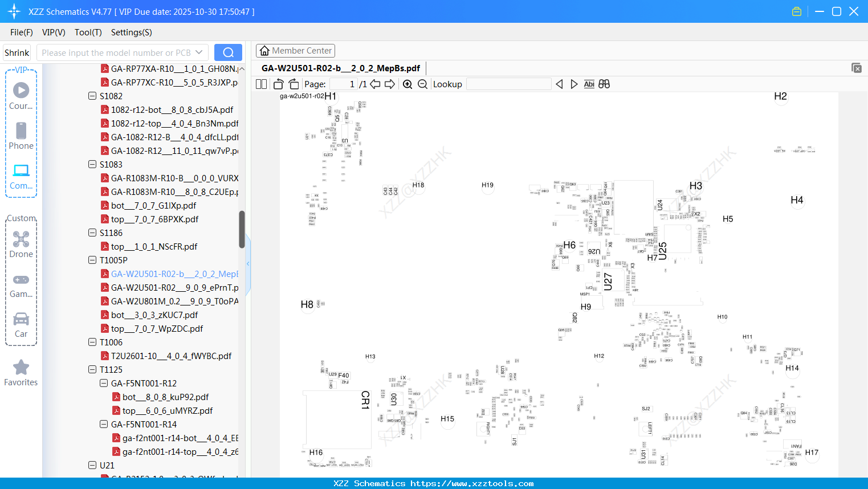The width and height of the screenshot is (868, 489).
Task: Open ga-f2nt001-r14-bot__4_0_4 file
Action: (180, 438)
